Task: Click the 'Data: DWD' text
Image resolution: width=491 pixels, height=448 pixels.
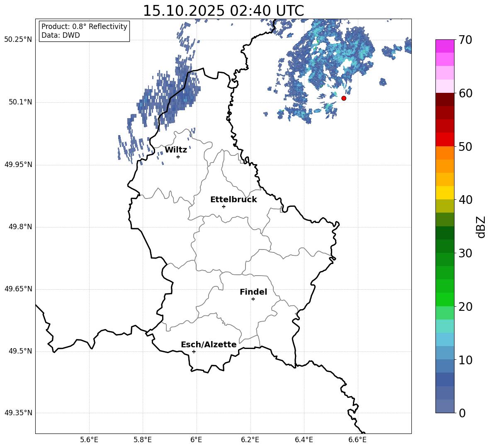Action: tap(61, 35)
